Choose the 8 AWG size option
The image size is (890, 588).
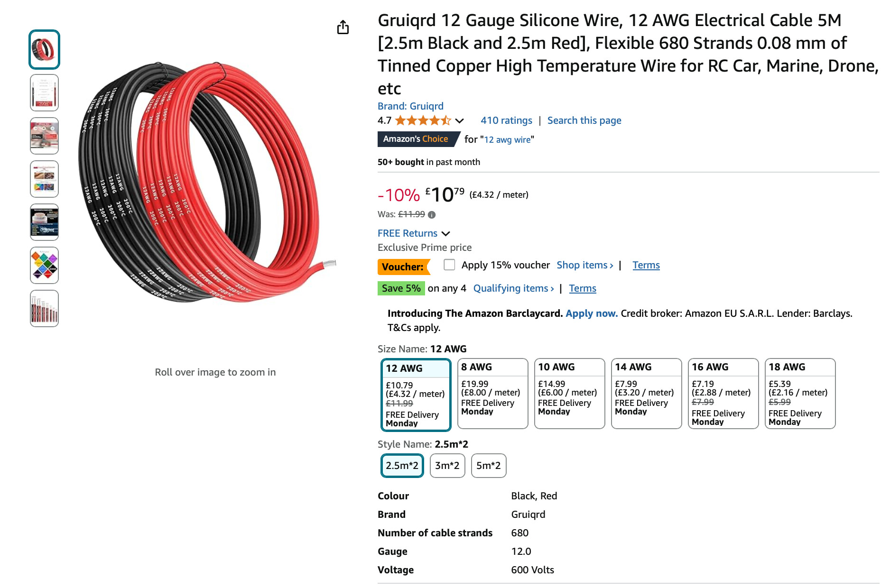pyautogui.click(x=492, y=393)
